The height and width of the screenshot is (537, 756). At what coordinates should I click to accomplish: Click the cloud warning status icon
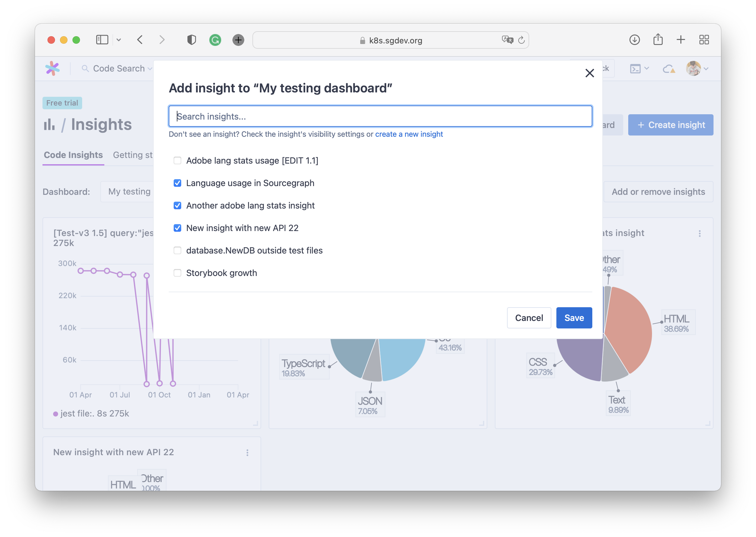tap(669, 69)
